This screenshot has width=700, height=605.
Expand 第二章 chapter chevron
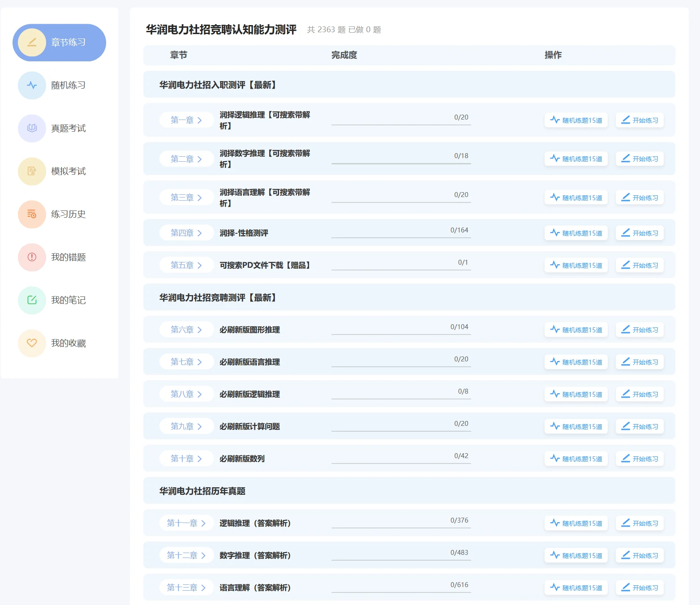point(199,159)
